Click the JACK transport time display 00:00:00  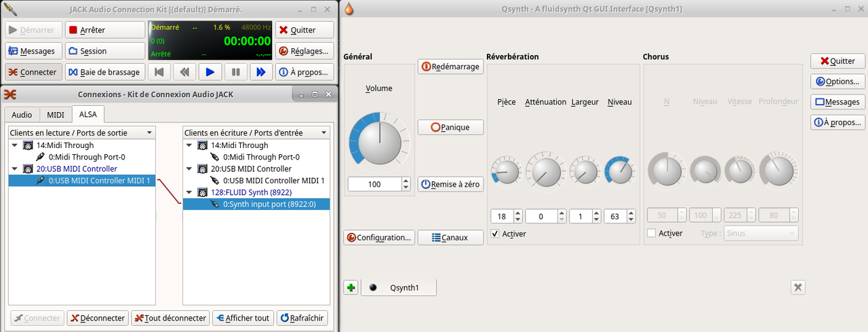coord(248,41)
